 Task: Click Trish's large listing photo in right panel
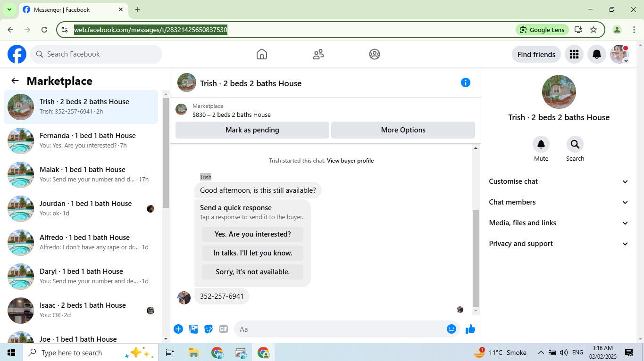click(x=559, y=92)
